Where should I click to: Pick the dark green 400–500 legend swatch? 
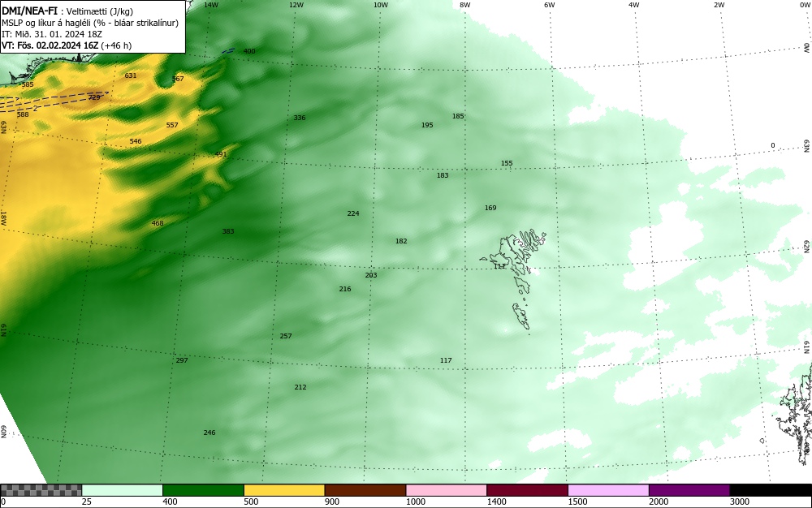click(203, 490)
